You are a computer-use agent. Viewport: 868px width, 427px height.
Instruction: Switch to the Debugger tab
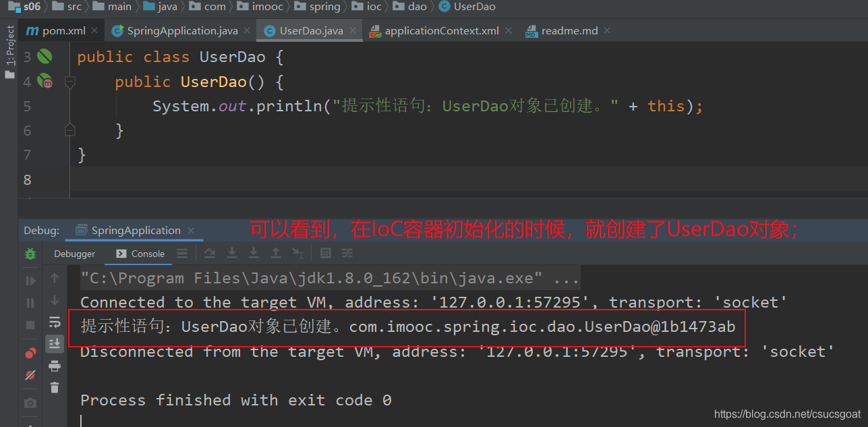[74, 254]
